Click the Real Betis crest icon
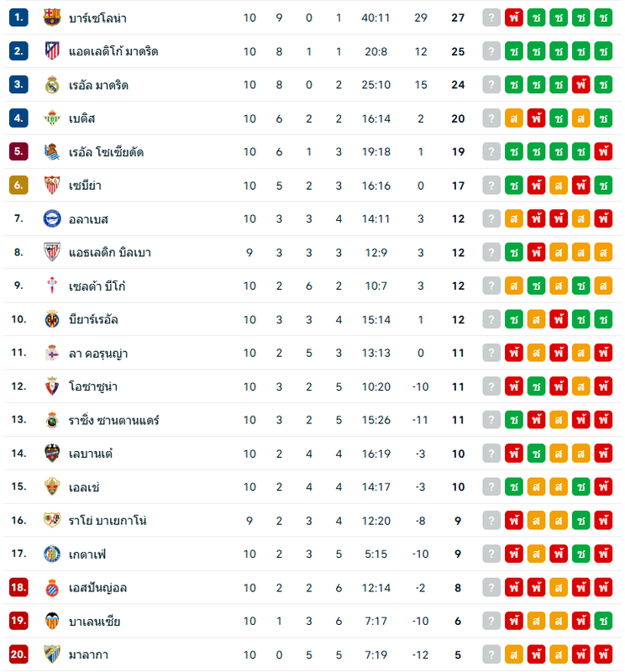Image resolution: width=625 pixels, height=672 pixels. (x=52, y=118)
